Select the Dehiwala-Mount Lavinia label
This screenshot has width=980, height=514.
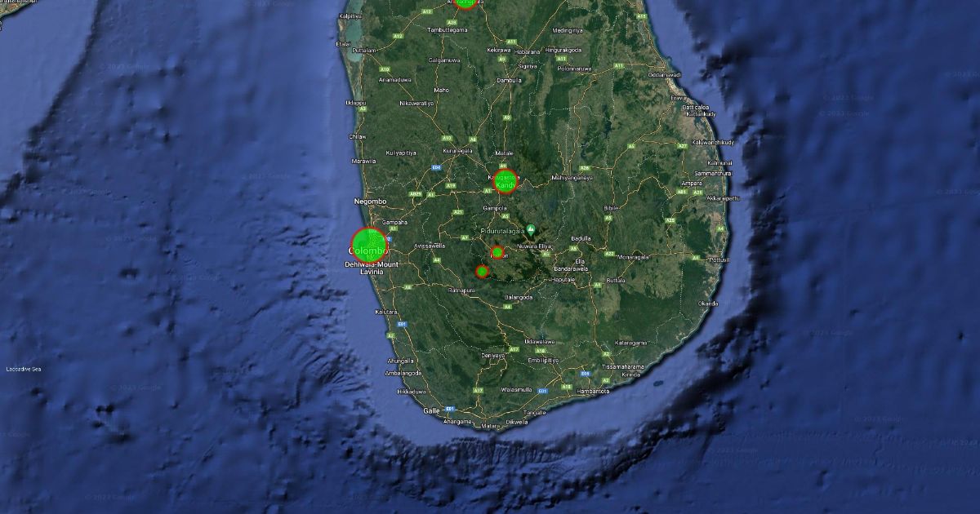[372, 268]
